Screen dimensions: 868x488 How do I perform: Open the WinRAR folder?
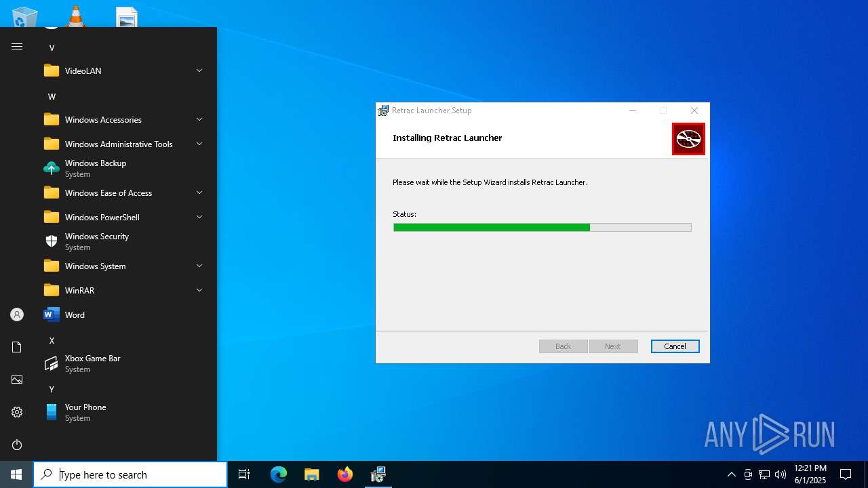tap(123, 290)
